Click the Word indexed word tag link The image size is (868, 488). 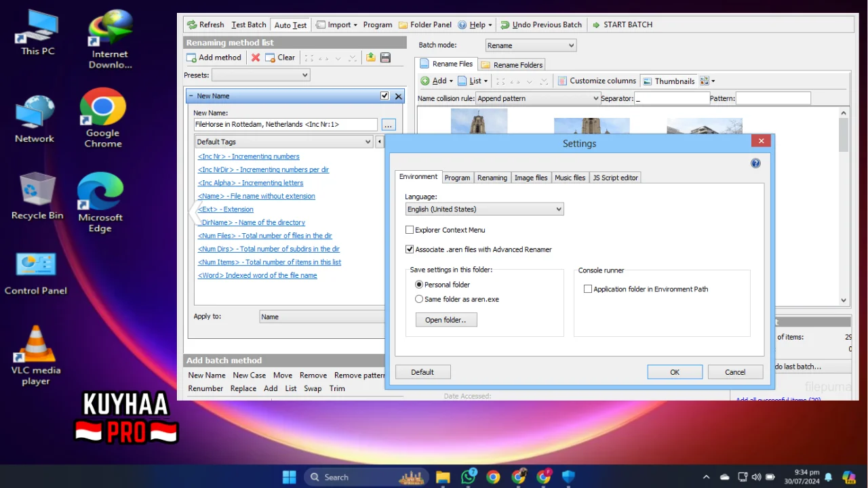257,275
